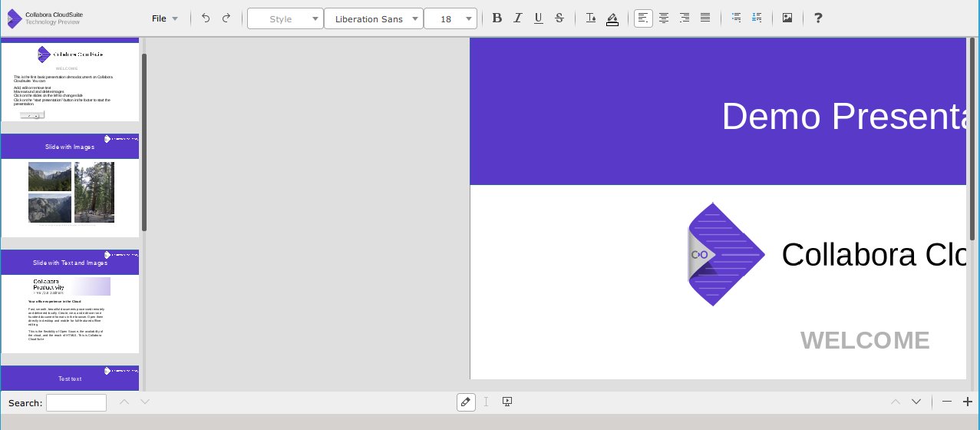Zoom out with the minus icon
The height and width of the screenshot is (430, 980).
pyautogui.click(x=947, y=402)
